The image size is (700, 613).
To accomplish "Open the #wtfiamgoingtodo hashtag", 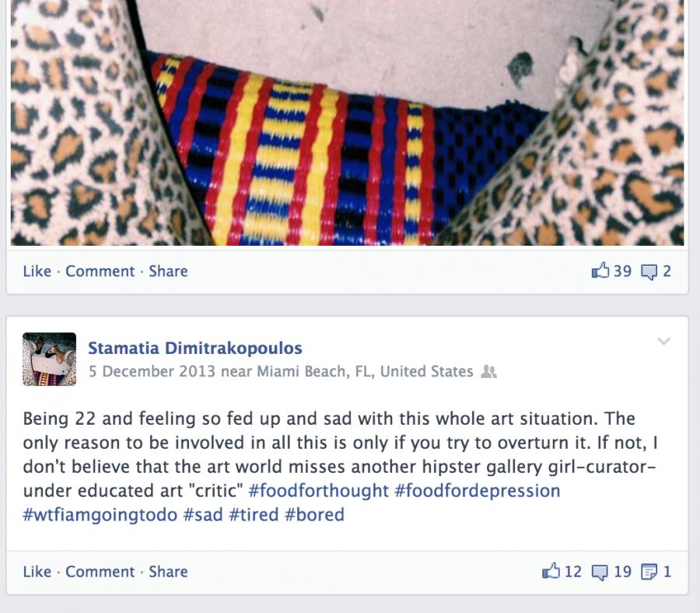I will pyautogui.click(x=100, y=515).
